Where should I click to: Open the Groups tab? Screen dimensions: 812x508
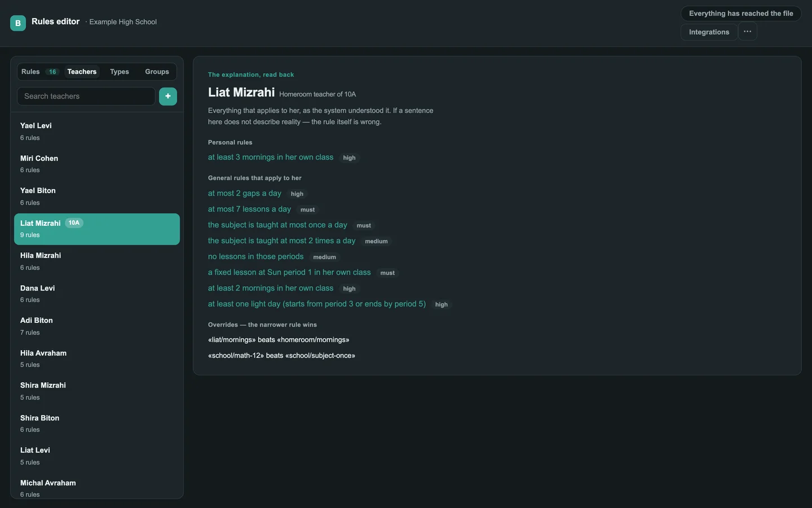point(157,72)
